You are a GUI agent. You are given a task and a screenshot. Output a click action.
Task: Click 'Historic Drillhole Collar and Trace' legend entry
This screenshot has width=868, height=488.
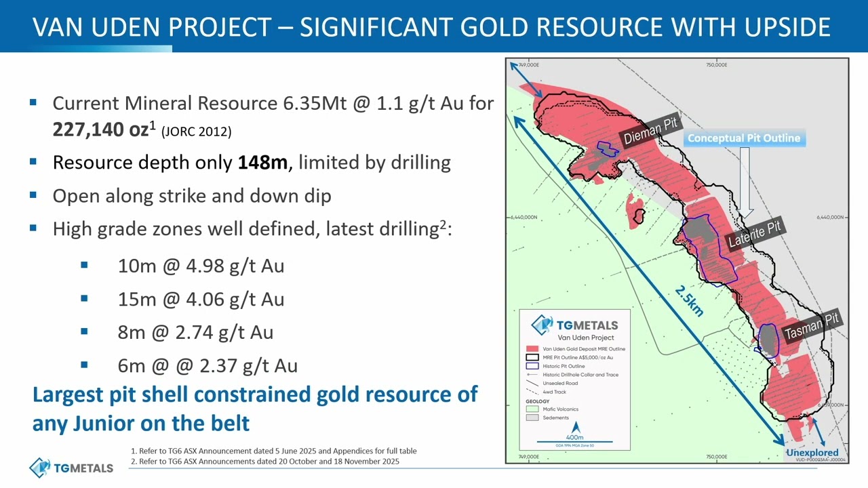pyautogui.click(x=580, y=375)
